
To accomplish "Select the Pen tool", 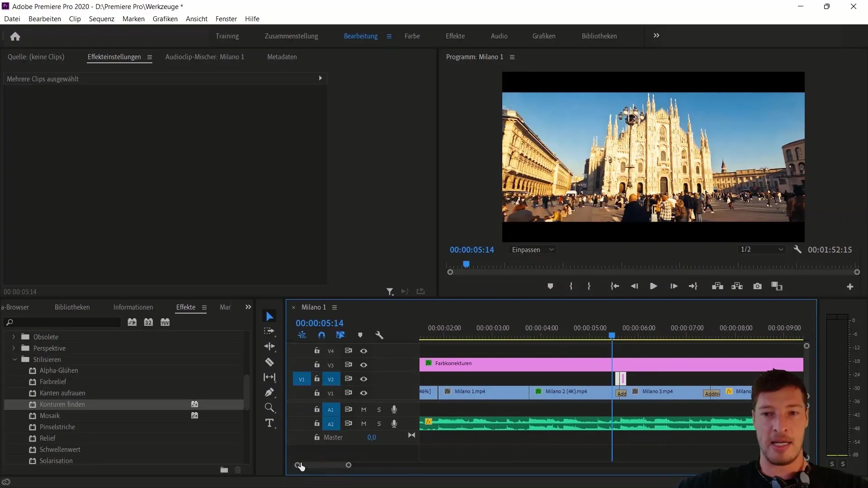I will [x=269, y=392].
